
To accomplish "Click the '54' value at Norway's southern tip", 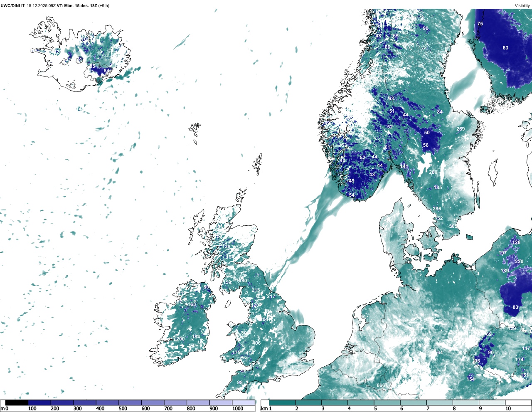I will pyautogui.click(x=352, y=195).
